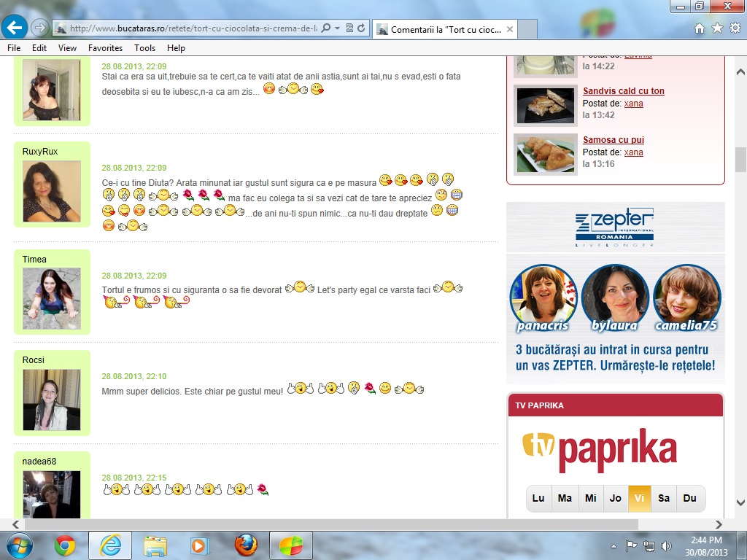Expand address bar autocomplete dropdown arrow
The width and height of the screenshot is (747, 560).
[x=337, y=28]
